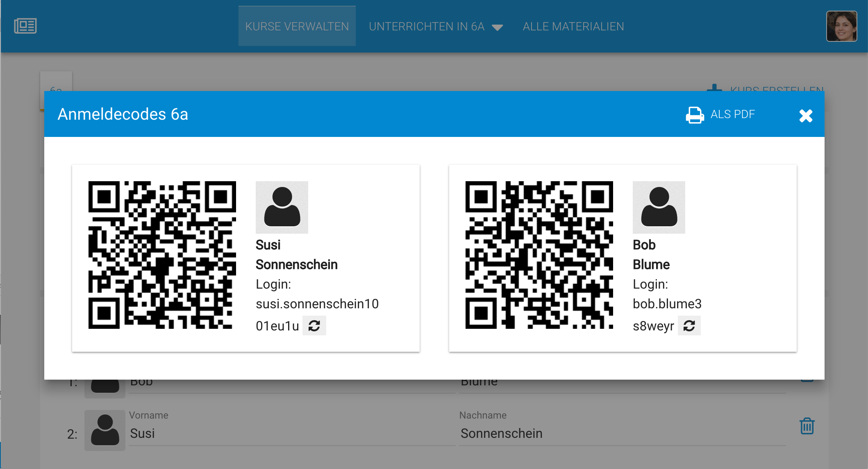Click Susi Sonnenschein's avatar in the dialog
The height and width of the screenshot is (469, 868).
click(x=282, y=207)
